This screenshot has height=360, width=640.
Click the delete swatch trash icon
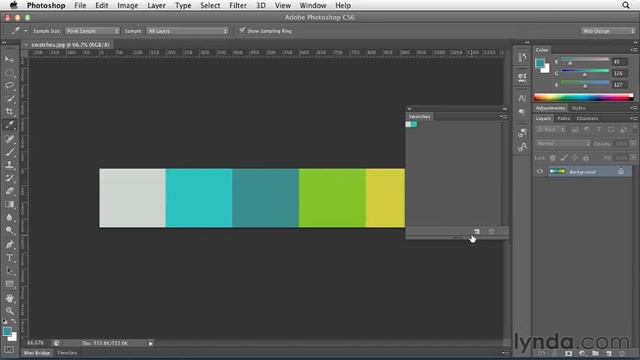click(x=491, y=231)
